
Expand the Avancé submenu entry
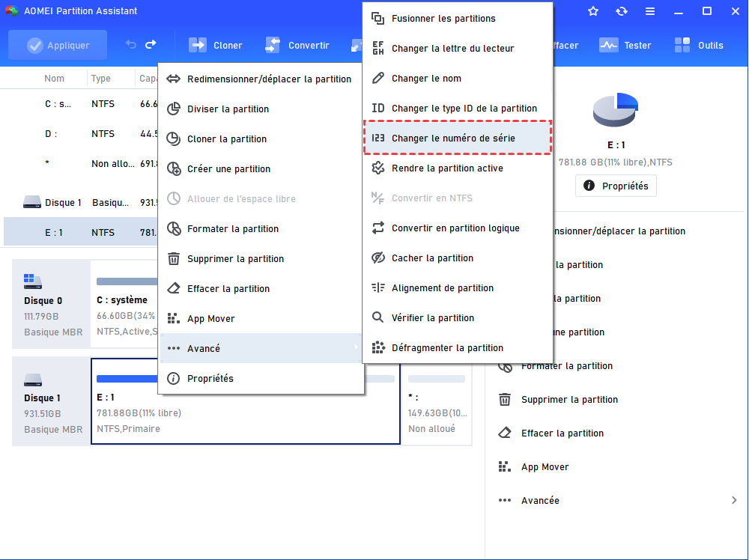click(261, 349)
